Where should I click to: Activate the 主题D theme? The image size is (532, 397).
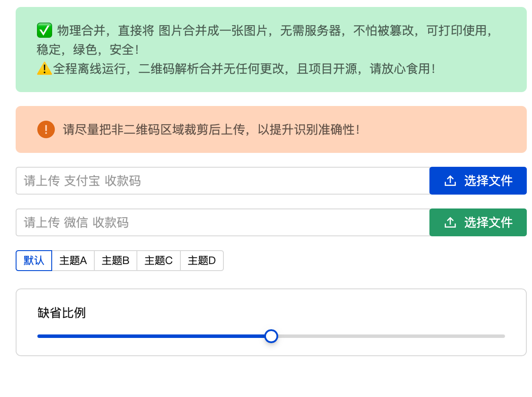[x=202, y=261]
